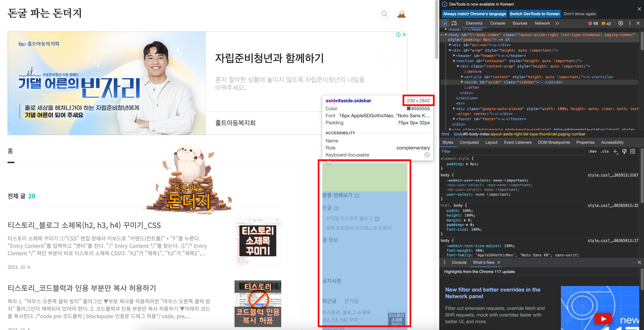
Task: Toggle computed styles sidebar icon
Action: [633, 151]
